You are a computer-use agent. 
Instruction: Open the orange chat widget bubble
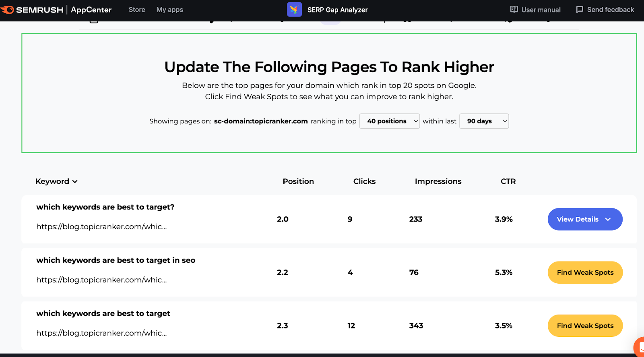point(639,347)
